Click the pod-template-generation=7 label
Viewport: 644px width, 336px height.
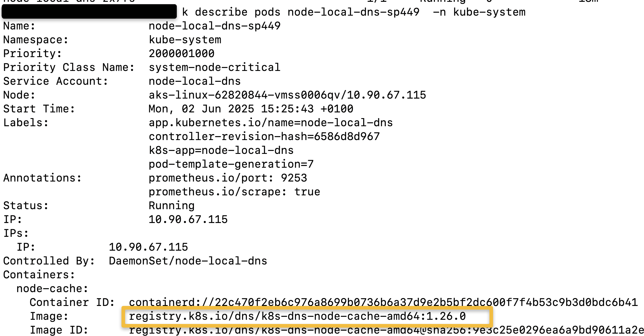tap(231, 164)
